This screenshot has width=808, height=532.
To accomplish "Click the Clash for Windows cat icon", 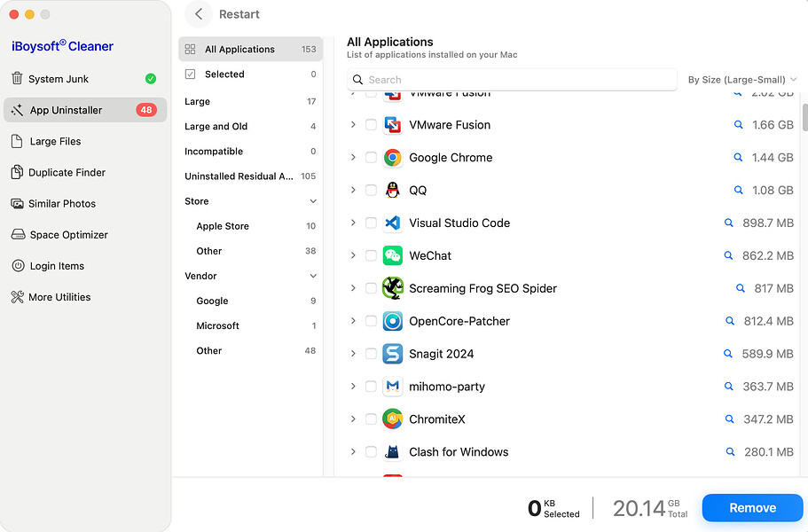I will 393,451.
